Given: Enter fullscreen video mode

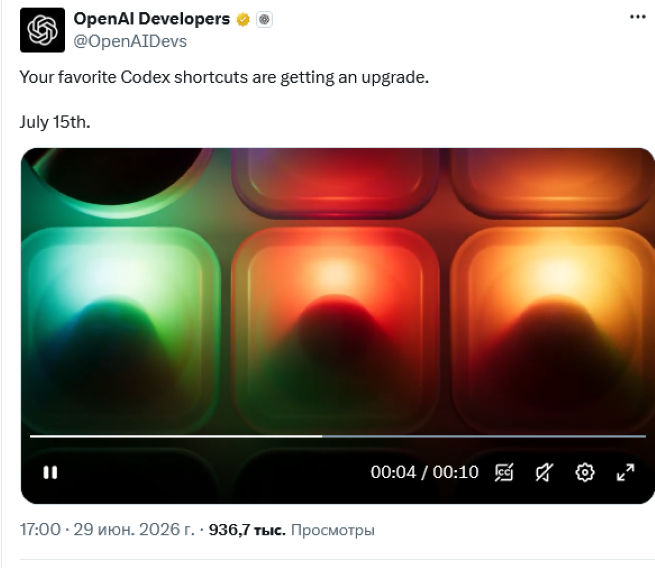Looking at the screenshot, I should pyautogui.click(x=625, y=472).
